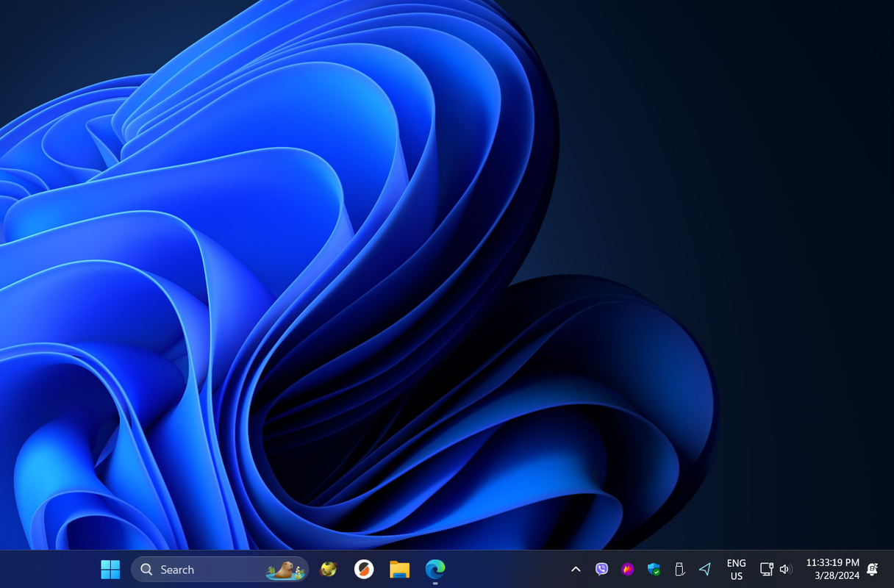
Task: Click the taskbar Search box
Action: (220, 569)
